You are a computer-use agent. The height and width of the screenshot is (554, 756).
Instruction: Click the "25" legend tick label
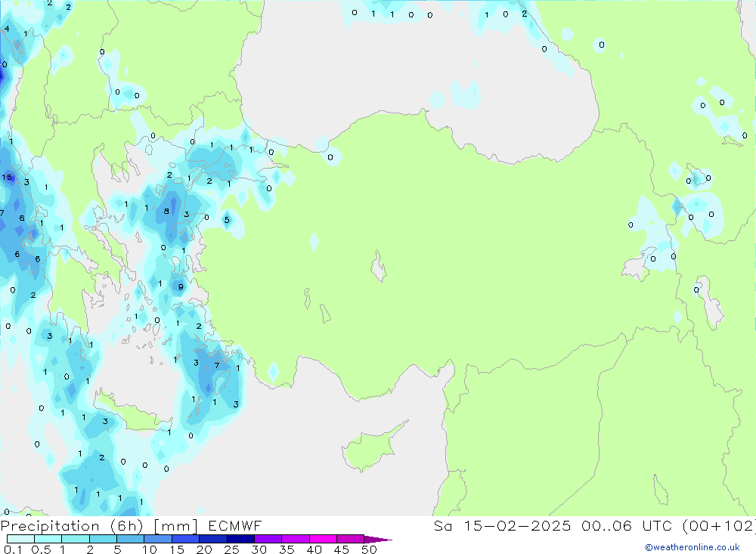click(232, 549)
